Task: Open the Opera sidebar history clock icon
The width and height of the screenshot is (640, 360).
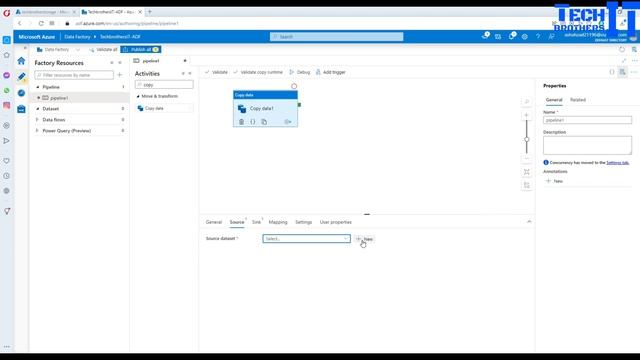Action: [7, 176]
